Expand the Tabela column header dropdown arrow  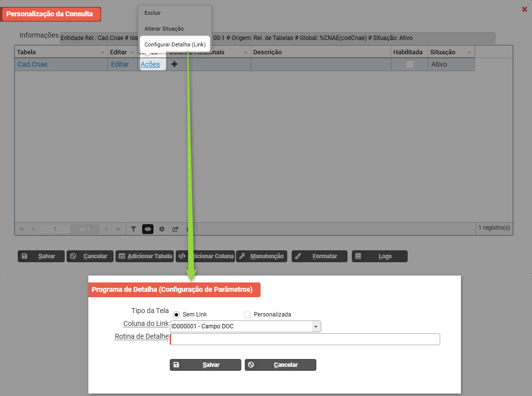pyautogui.click(x=103, y=52)
